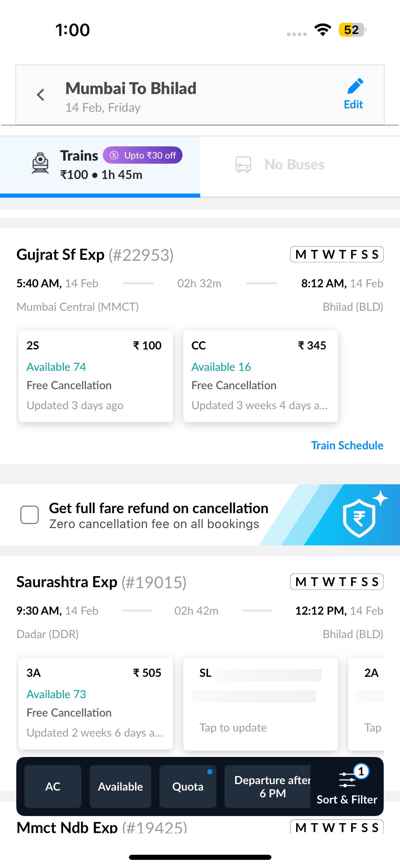This screenshot has height=868, width=400.
Task: Select CC class at ₹345
Action: pos(261,376)
